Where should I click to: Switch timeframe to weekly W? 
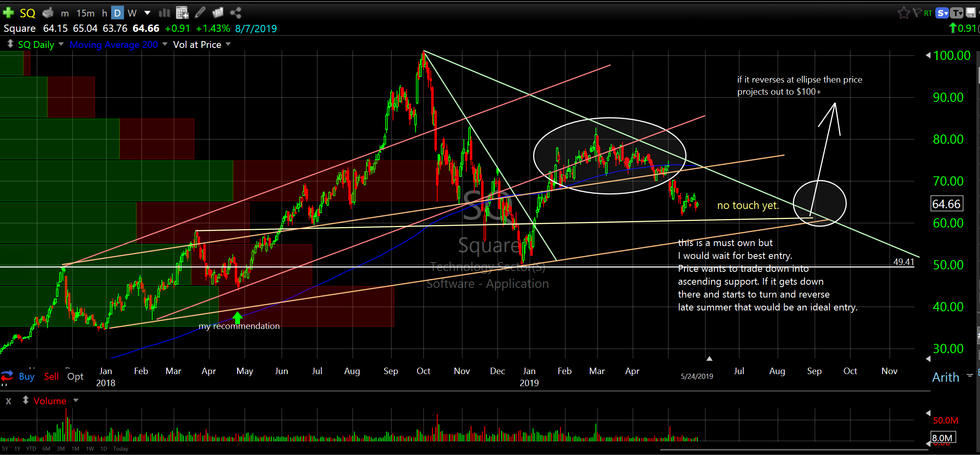coord(132,13)
